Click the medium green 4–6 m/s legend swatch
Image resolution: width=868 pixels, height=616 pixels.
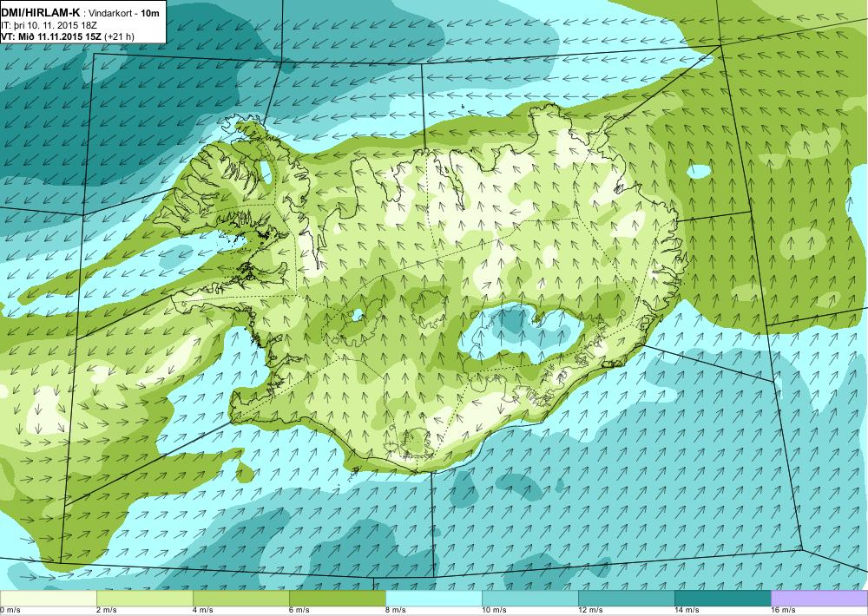point(240,599)
